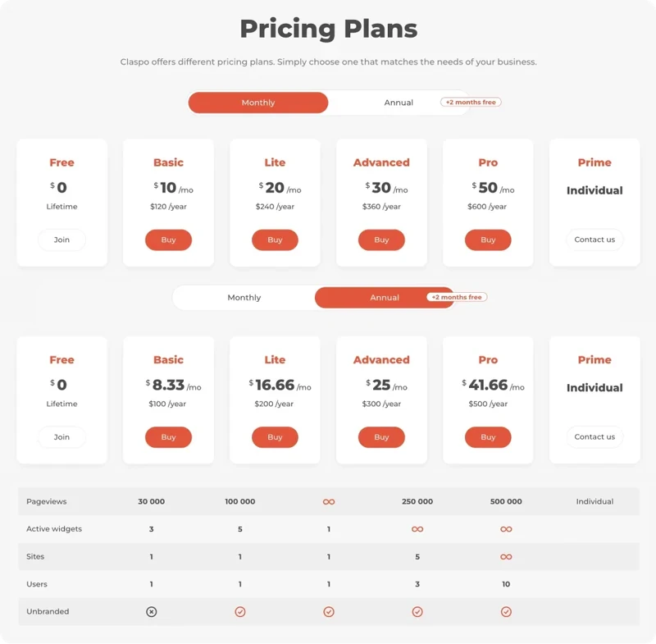
Task: Buy the Basic monthly plan
Action: (168, 240)
